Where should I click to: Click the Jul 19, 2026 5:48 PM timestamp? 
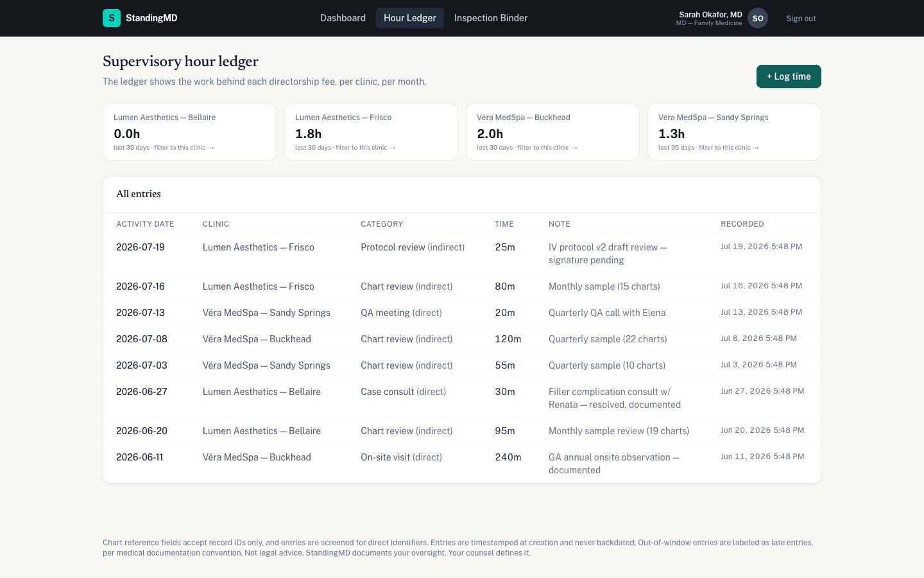click(x=761, y=247)
